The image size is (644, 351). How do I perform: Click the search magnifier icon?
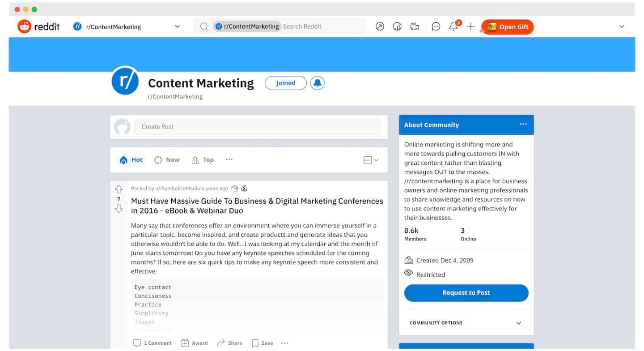(204, 26)
